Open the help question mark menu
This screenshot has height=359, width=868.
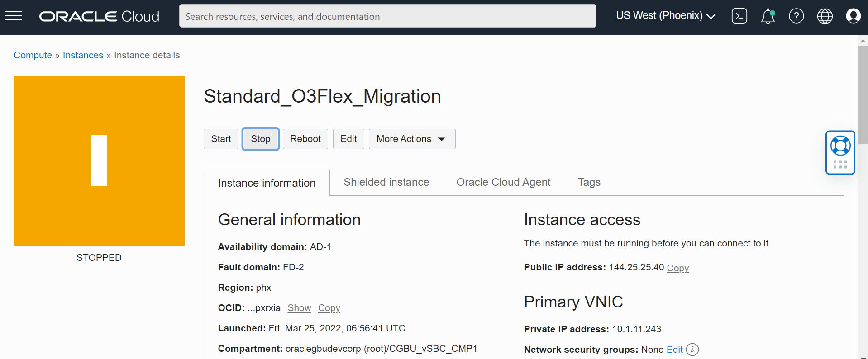tap(796, 16)
